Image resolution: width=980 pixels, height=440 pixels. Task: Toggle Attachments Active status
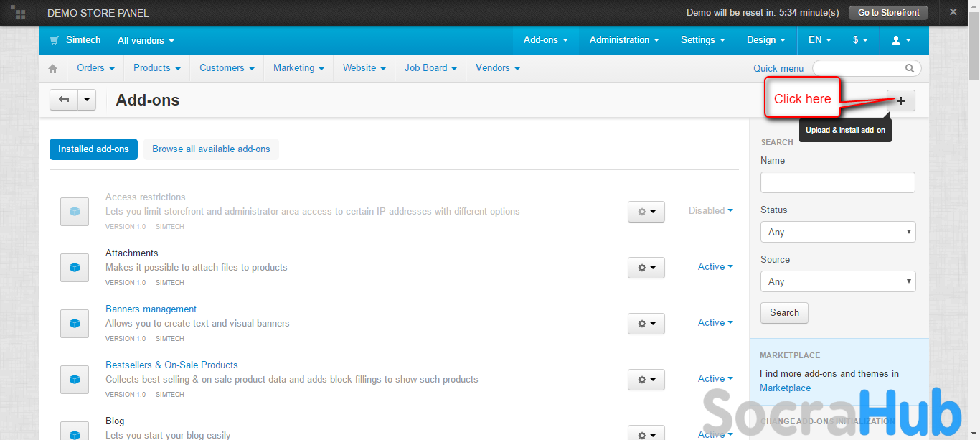[x=715, y=266]
